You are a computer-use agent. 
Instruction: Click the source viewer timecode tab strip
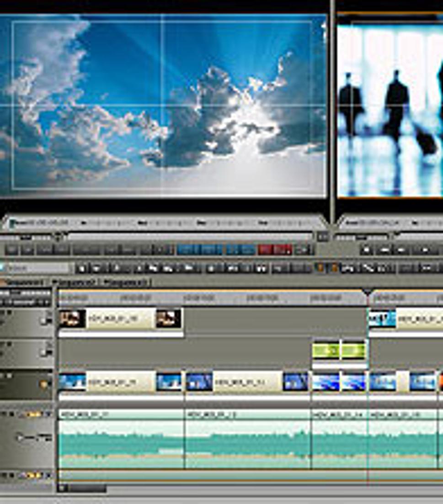164,223
